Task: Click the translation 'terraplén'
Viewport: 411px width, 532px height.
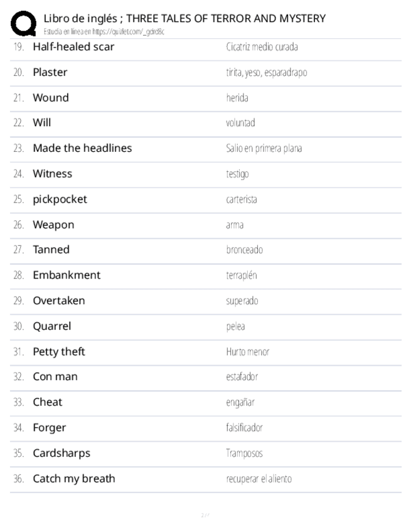Action: point(242,275)
